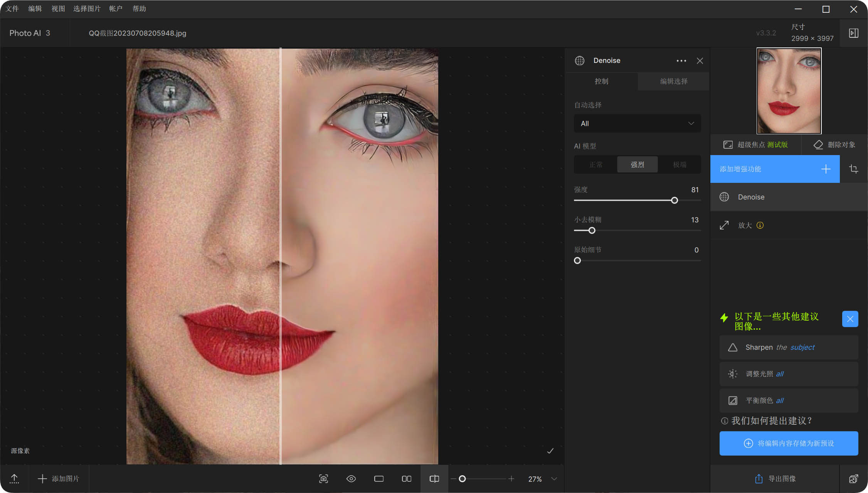Click the Sharpen triangle icon
Screen dimensions: 868x493
coord(733,348)
